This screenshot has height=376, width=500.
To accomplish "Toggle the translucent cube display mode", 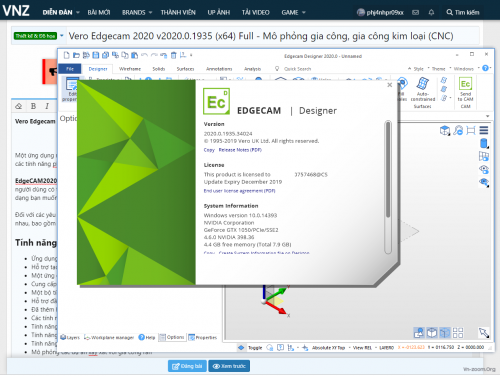I will tap(445, 332).
